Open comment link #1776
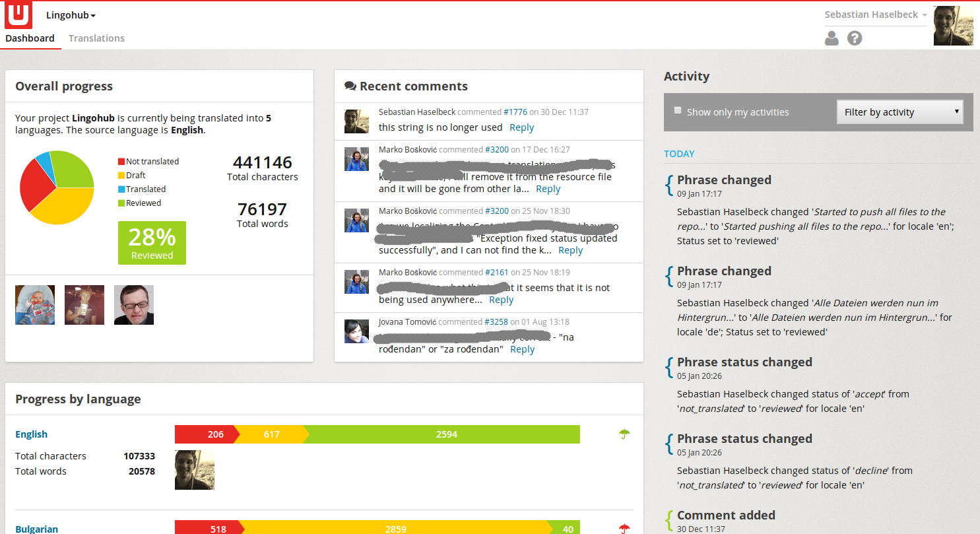Viewport: 980px width, 534px height. point(515,112)
